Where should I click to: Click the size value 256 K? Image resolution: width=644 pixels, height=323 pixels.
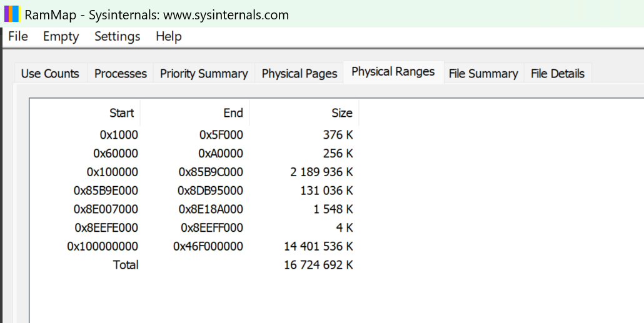[338, 154]
